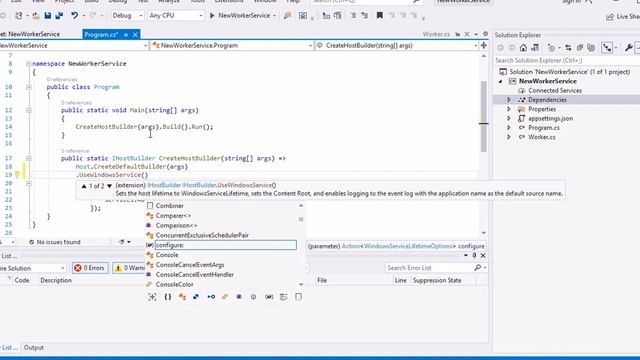Open the Any CPU platform dropdown
The image size is (640, 360).
pos(175,16)
